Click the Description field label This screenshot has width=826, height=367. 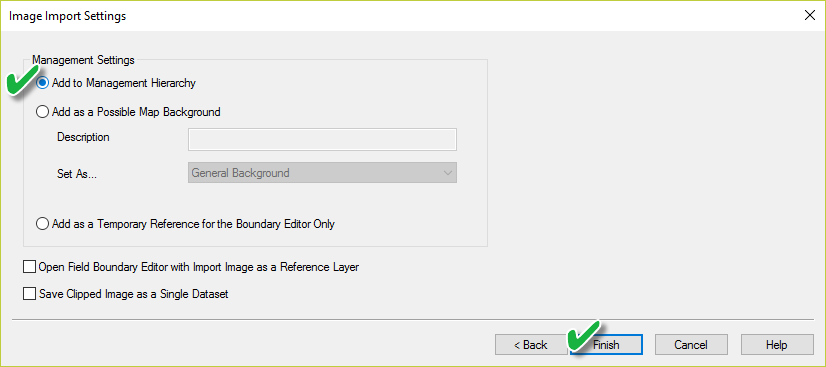[83, 137]
